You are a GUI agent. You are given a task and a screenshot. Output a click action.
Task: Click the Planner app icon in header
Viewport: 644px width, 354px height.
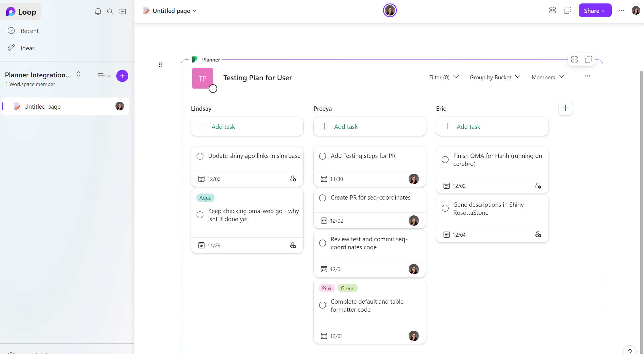195,59
